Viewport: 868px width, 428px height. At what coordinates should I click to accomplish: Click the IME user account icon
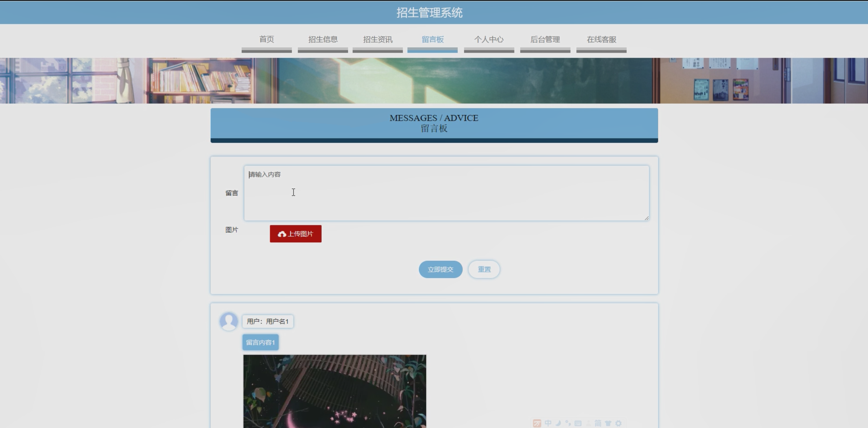tap(588, 423)
